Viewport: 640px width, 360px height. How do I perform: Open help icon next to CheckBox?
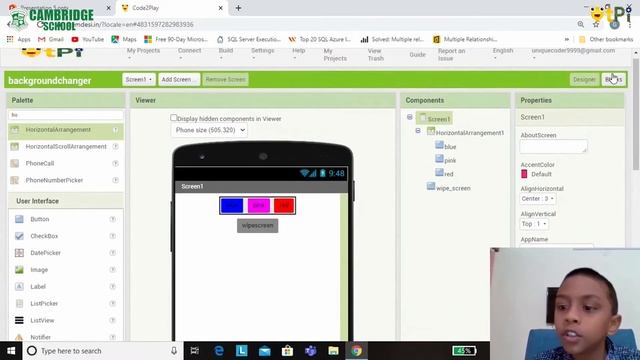(x=113, y=236)
